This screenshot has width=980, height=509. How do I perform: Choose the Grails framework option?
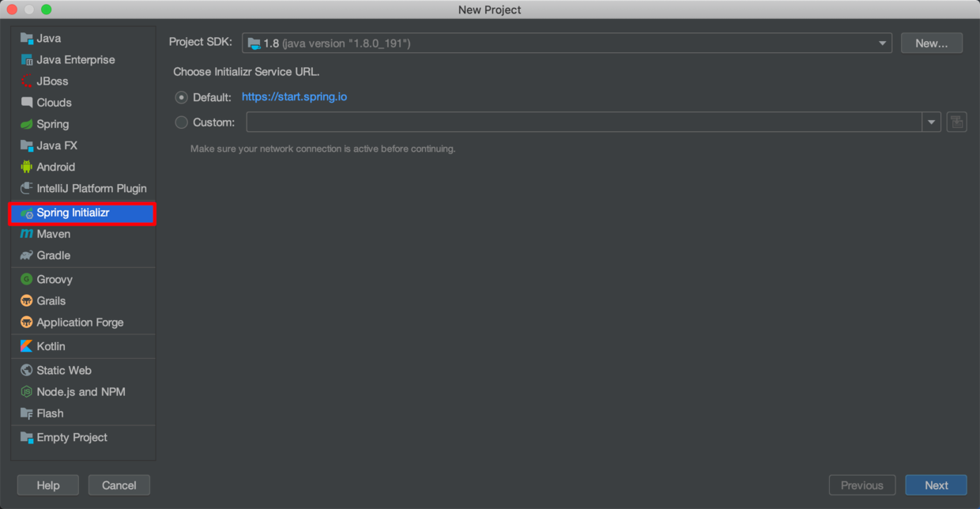pyautogui.click(x=49, y=300)
